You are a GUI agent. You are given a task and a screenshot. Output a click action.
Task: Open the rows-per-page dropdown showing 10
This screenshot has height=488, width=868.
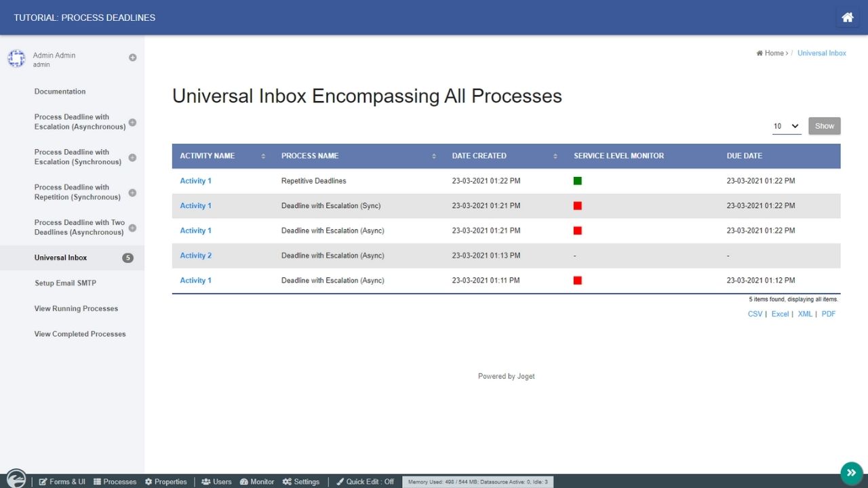787,126
